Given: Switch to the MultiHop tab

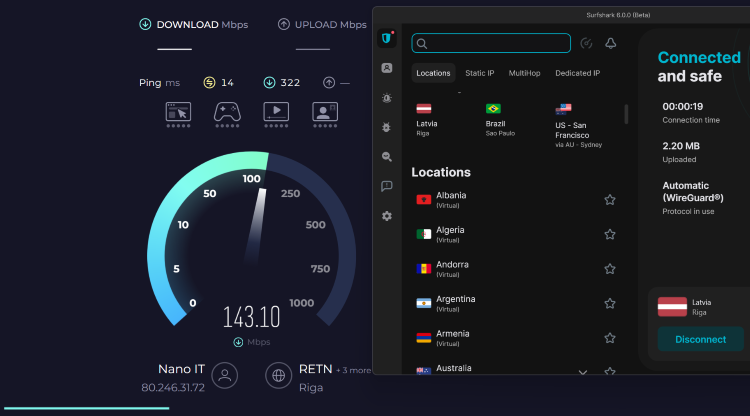Looking at the screenshot, I should (524, 73).
